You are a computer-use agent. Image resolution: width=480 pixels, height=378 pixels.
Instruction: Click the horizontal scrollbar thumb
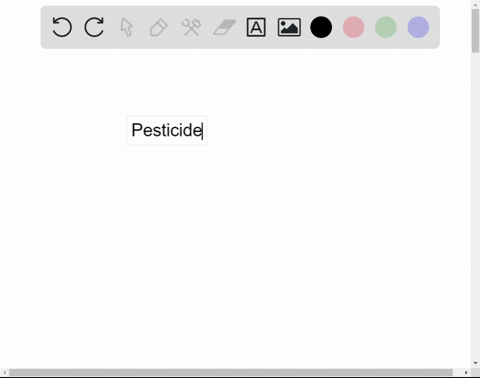pyautogui.click(x=231, y=372)
